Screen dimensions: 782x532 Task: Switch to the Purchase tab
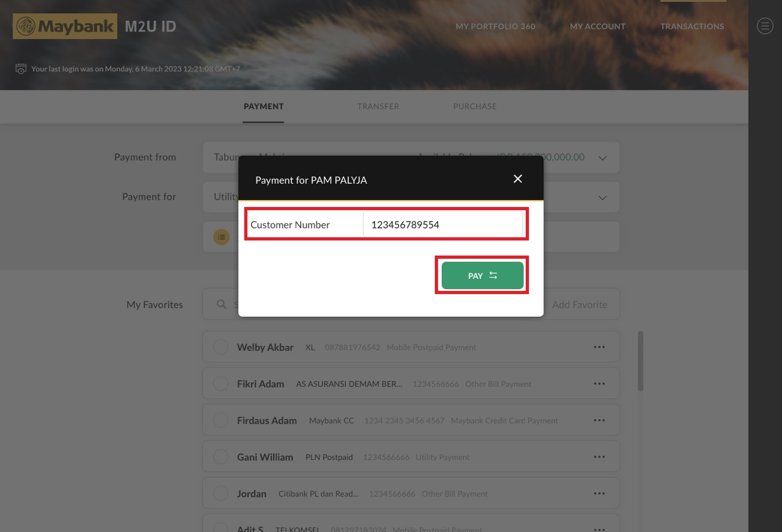pos(475,107)
